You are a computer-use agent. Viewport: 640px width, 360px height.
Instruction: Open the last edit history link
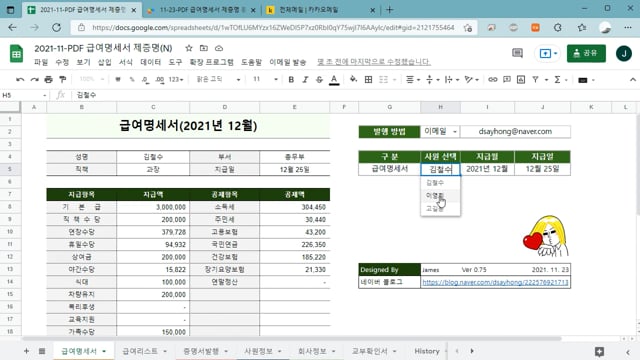point(373,62)
